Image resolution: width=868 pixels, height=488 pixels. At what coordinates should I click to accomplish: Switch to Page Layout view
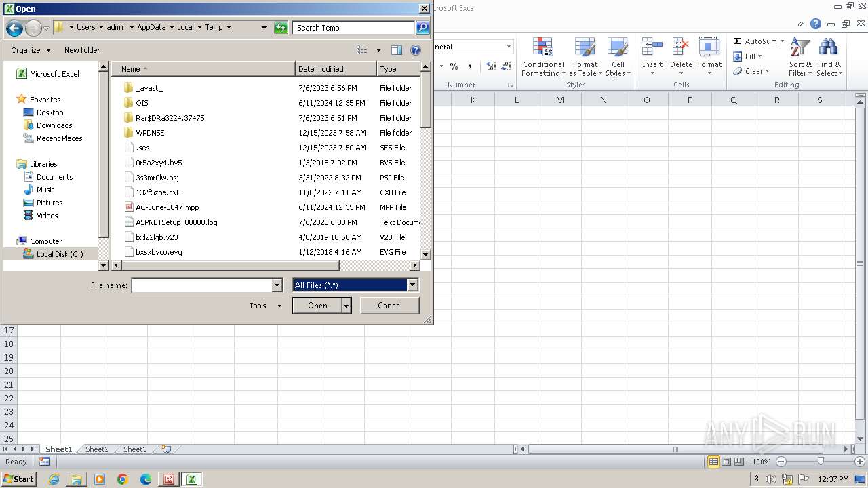(726, 462)
